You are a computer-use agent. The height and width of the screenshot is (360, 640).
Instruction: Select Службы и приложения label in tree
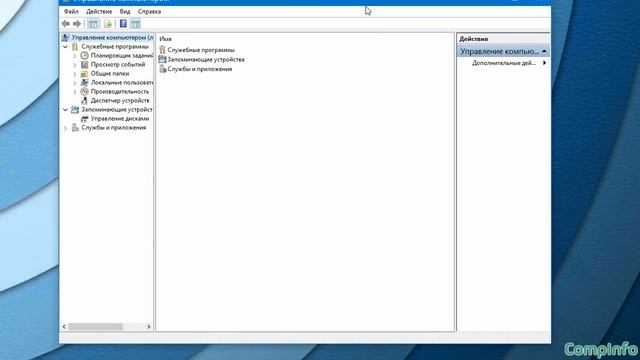click(x=113, y=128)
